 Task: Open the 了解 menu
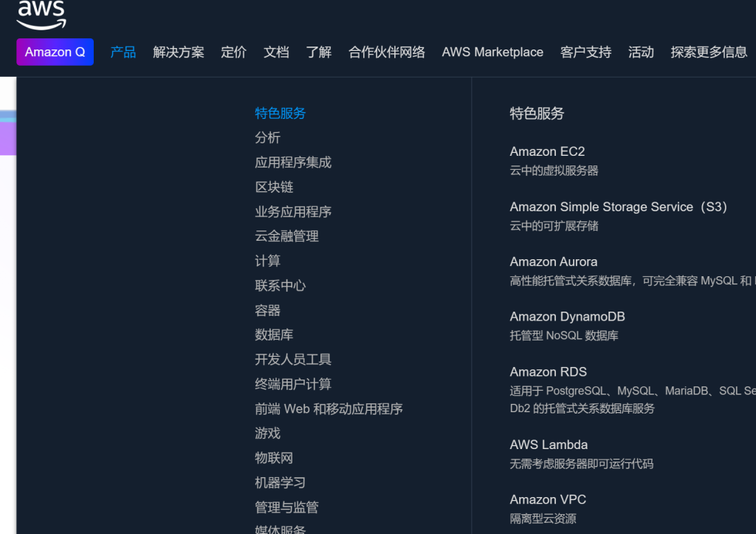click(x=319, y=52)
